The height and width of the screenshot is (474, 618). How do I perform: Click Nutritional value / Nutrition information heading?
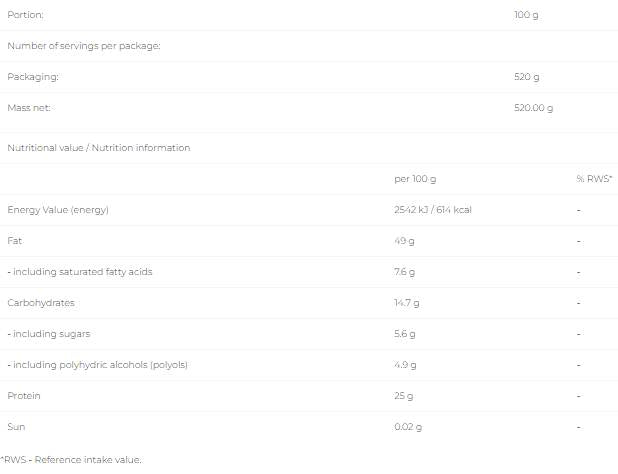click(x=98, y=148)
